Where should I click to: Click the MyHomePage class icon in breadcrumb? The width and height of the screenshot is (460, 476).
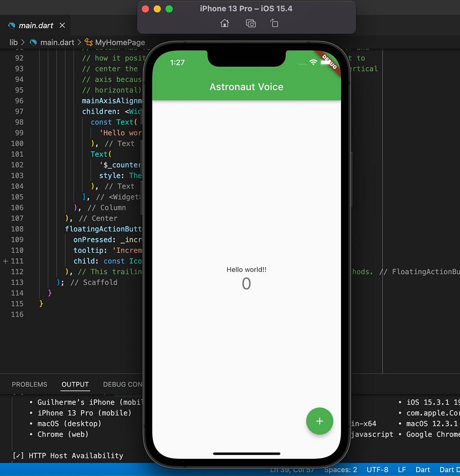pyautogui.click(x=89, y=42)
